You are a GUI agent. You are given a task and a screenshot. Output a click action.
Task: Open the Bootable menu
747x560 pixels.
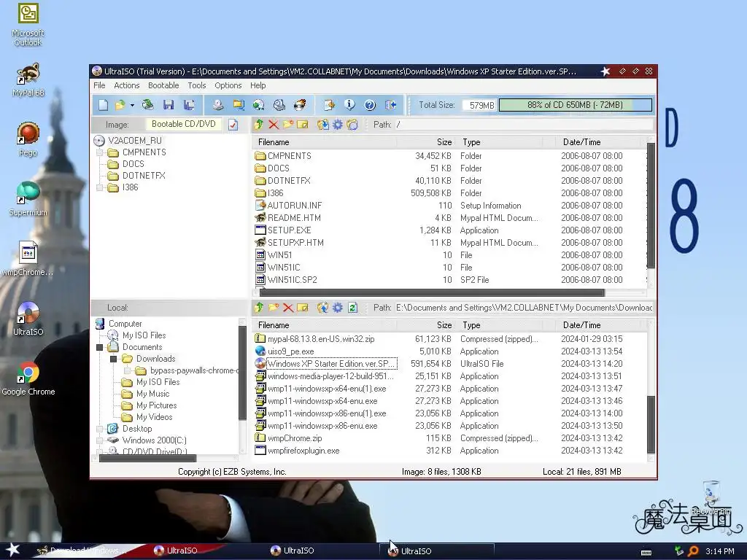pyautogui.click(x=163, y=85)
